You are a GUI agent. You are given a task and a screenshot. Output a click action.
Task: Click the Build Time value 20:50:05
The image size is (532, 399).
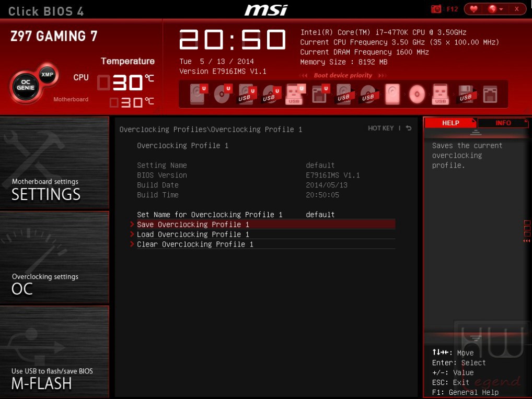point(322,195)
